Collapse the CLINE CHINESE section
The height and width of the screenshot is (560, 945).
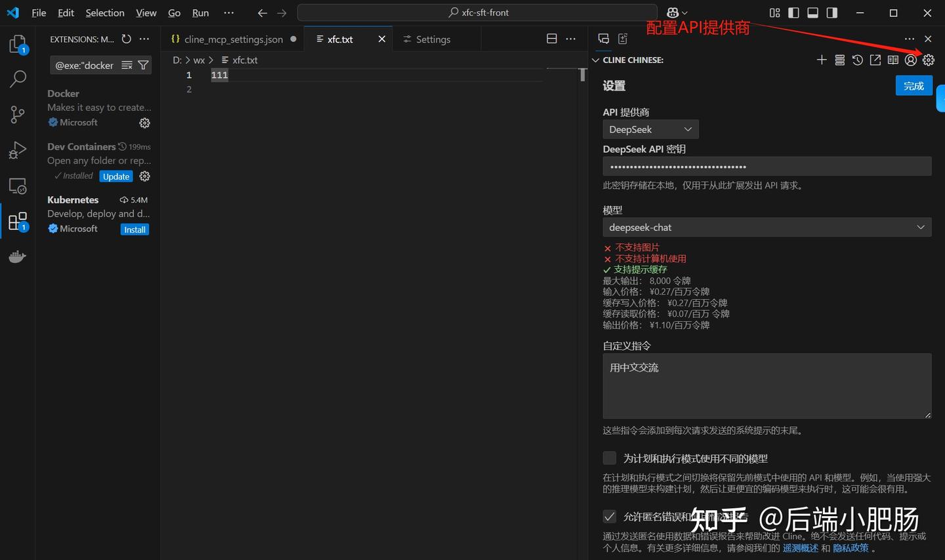tap(596, 60)
